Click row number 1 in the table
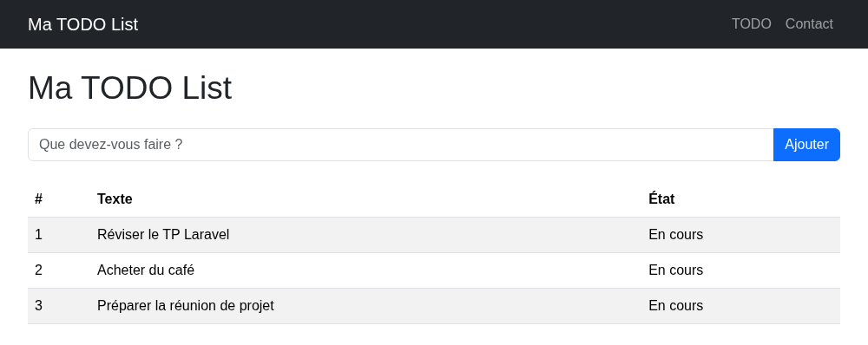Viewport: 868px width, 345px height. (38, 234)
